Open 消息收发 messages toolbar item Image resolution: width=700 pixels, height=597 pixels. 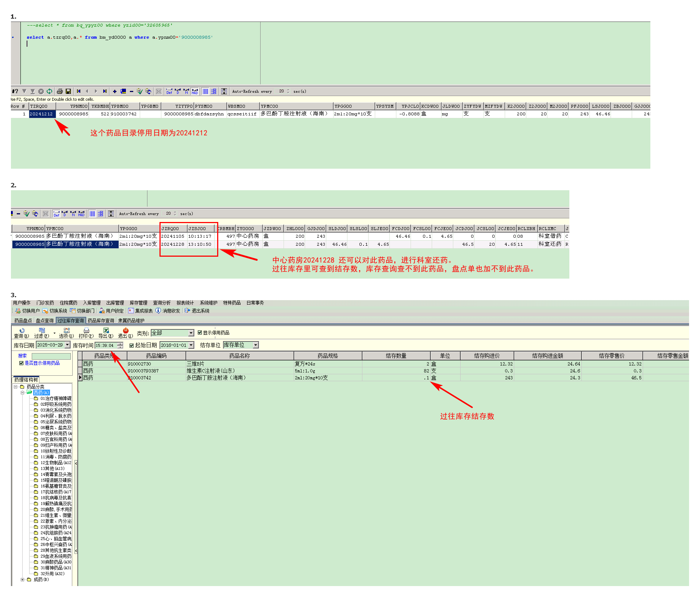[168, 311]
